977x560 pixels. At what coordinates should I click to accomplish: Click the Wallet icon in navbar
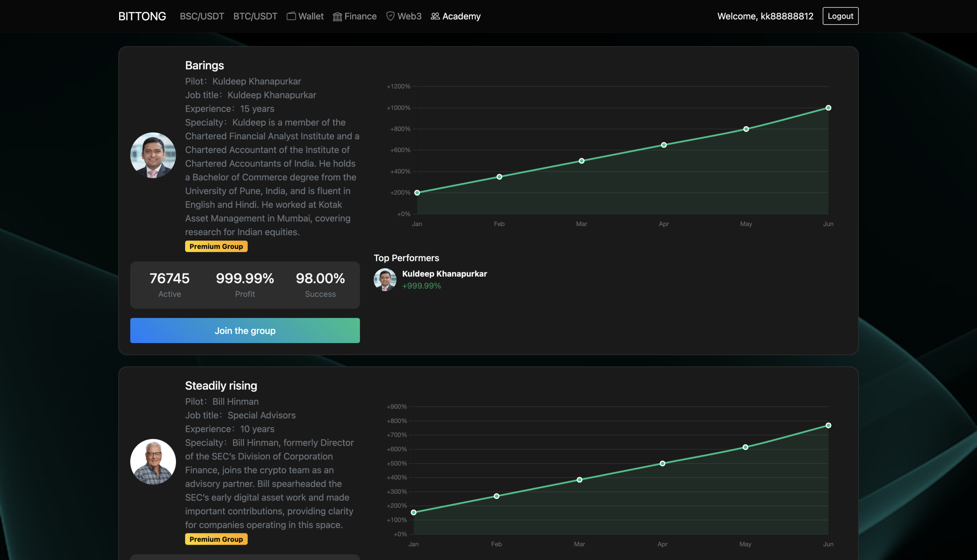[x=291, y=16]
